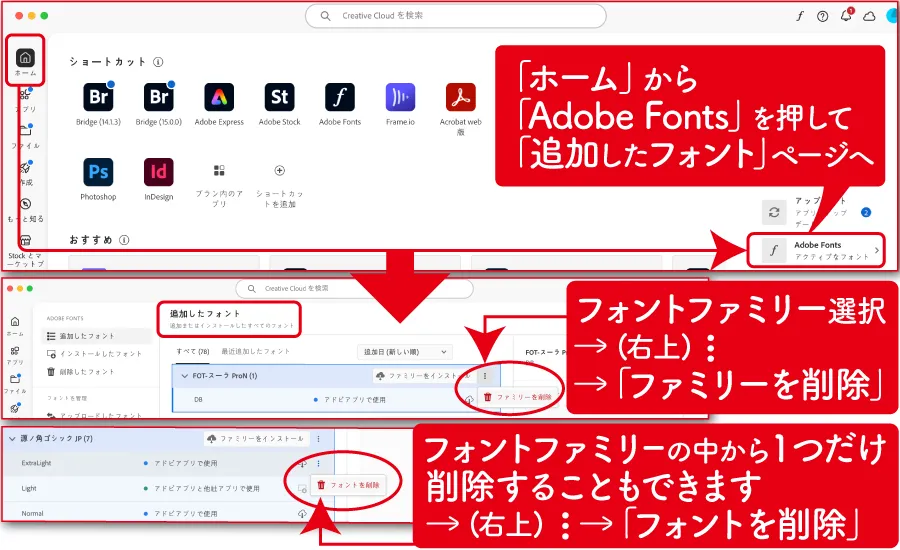Switch to the 最近追加したフォント tab
This screenshot has height=550, width=900.
click(x=256, y=352)
